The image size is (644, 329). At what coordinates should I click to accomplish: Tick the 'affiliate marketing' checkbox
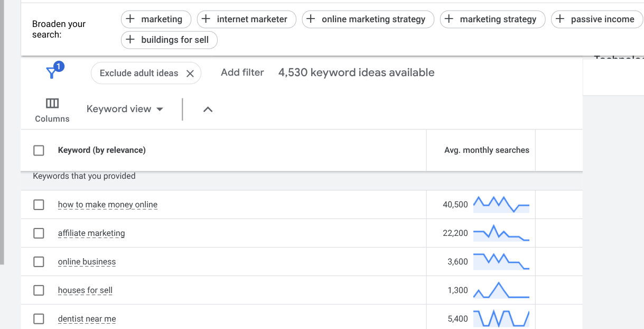(x=39, y=233)
